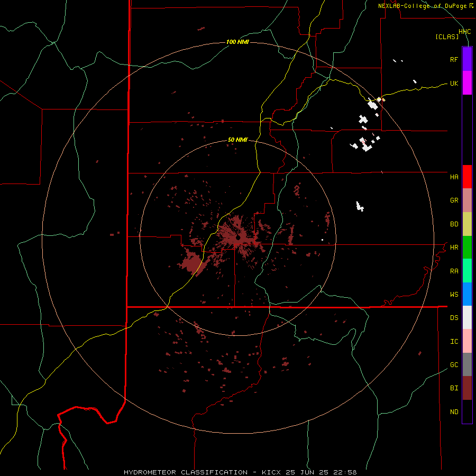Viewport: 476px width, 476px height.
Task: Click the RA light green legend swatch
Action: (x=467, y=271)
